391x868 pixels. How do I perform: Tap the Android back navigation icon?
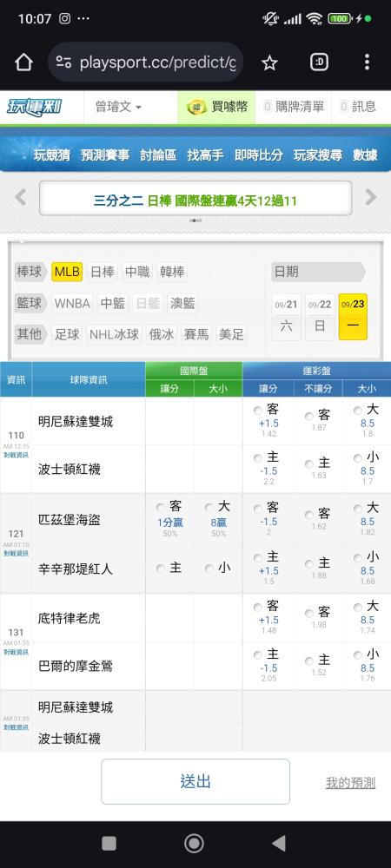click(x=279, y=843)
